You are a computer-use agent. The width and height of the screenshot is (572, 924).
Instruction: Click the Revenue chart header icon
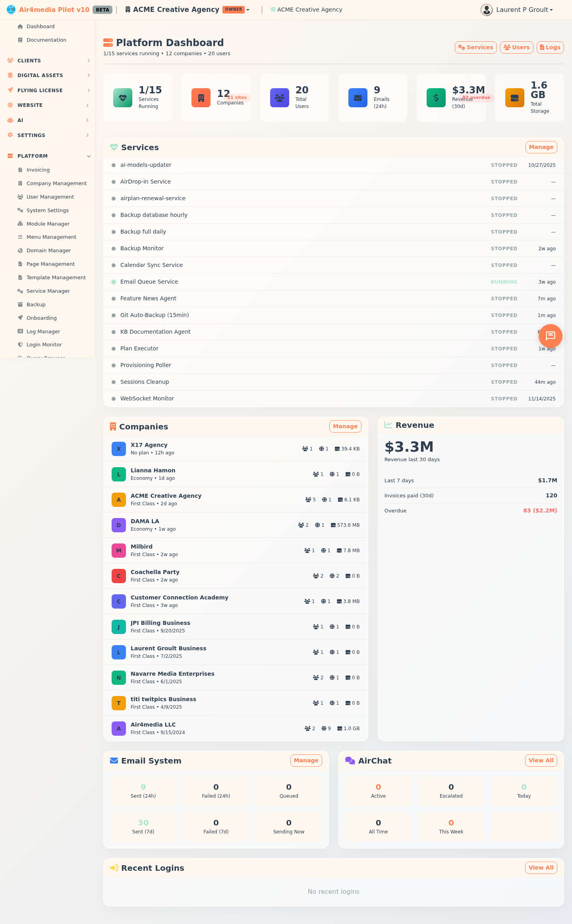tap(388, 425)
